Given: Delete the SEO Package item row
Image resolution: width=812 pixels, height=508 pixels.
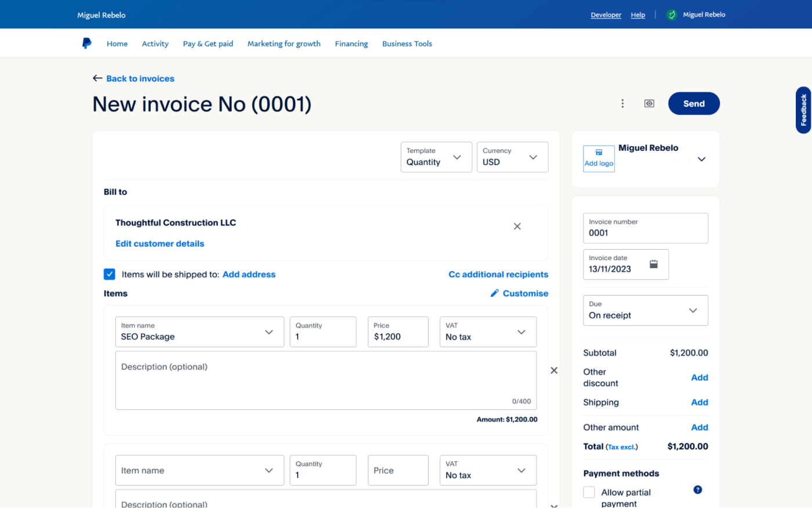Looking at the screenshot, I should [x=554, y=370].
